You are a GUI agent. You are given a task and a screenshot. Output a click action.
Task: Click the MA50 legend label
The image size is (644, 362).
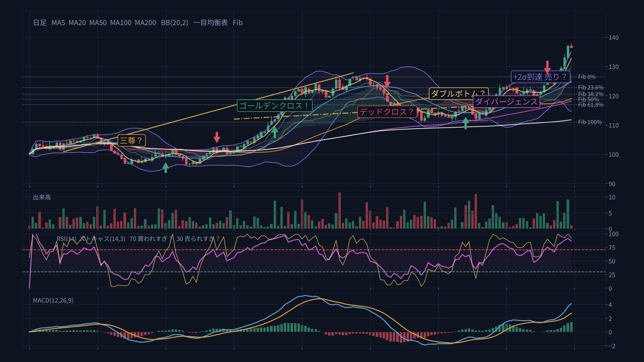98,23
